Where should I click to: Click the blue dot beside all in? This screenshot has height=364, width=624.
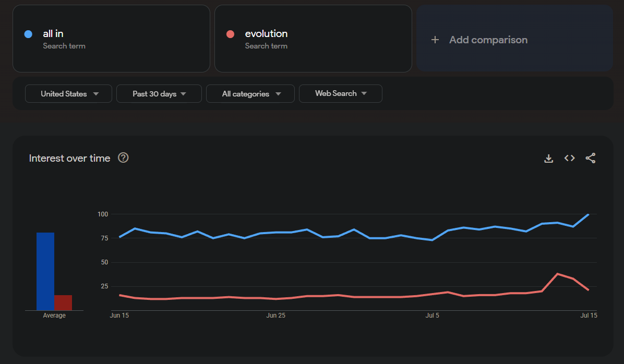28,34
